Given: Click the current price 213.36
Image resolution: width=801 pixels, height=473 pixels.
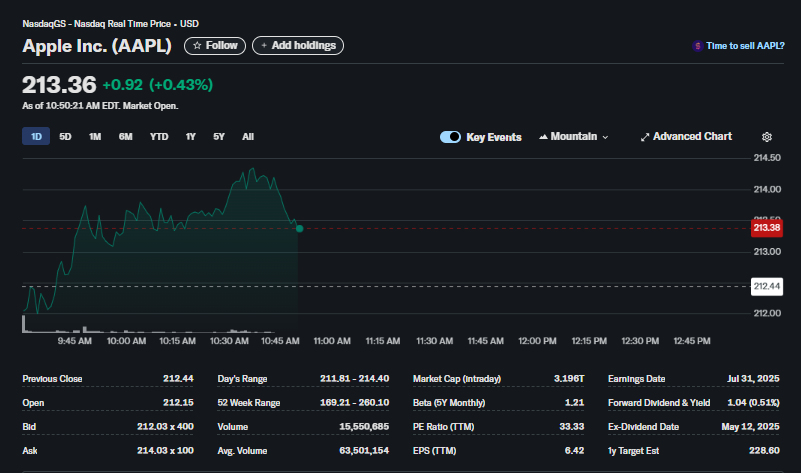Looking at the screenshot, I should [x=59, y=85].
